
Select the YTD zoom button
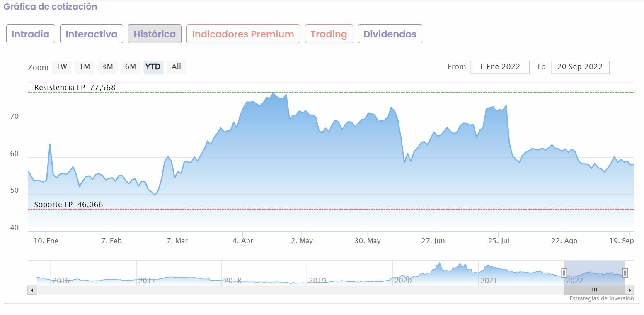(153, 67)
